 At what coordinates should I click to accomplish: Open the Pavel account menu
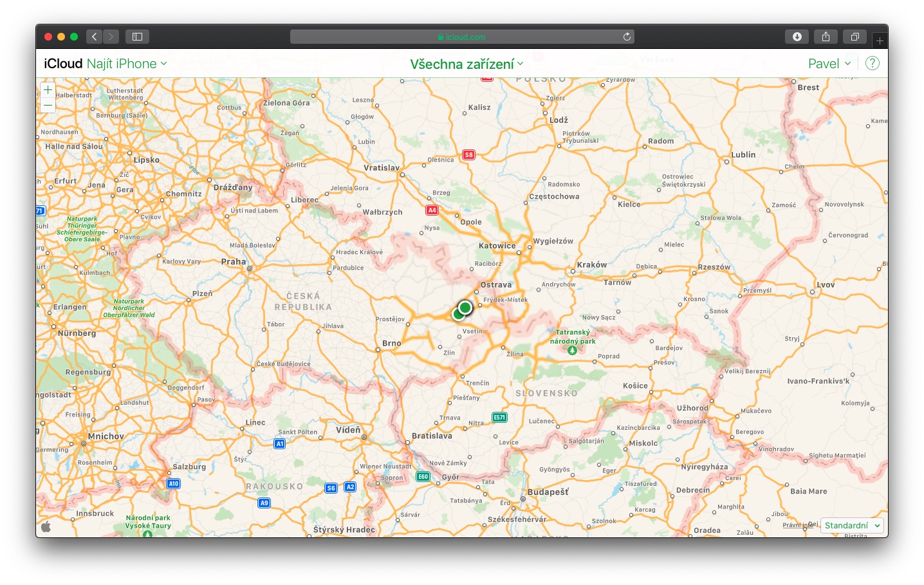[829, 63]
